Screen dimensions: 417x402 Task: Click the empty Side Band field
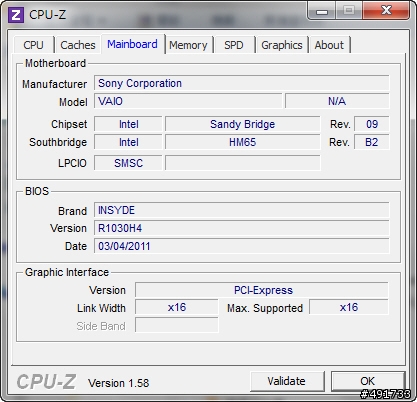point(177,325)
